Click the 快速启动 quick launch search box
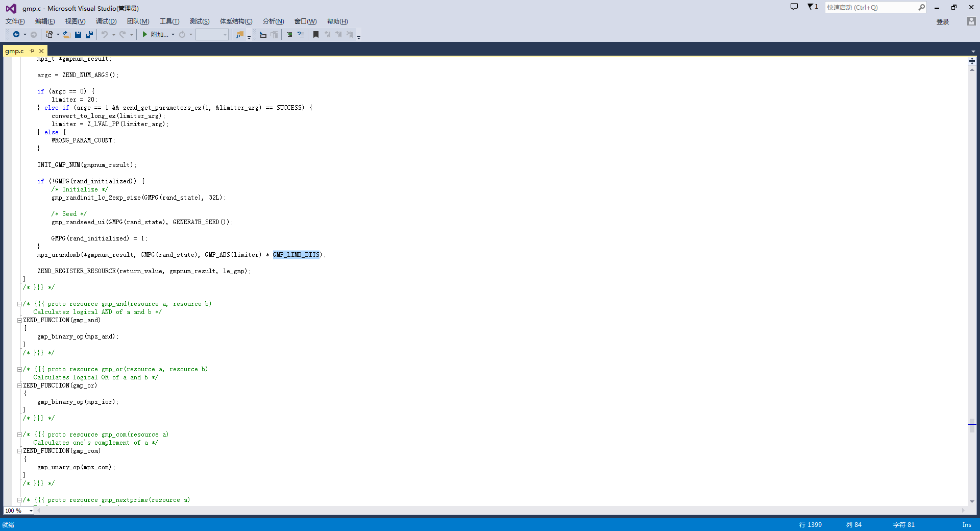The width and height of the screenshot is (980, 531). coord(870,8)
